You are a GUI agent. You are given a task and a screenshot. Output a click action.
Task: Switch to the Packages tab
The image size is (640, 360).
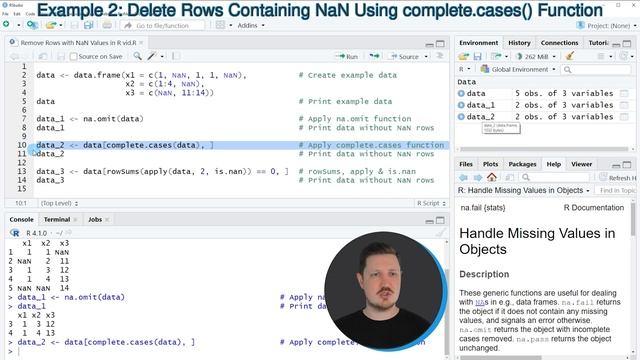click(x=522, y=164)
